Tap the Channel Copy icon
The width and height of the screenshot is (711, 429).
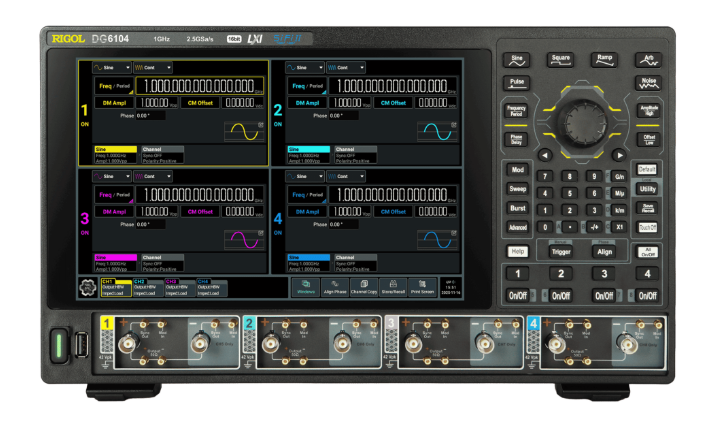[363, 286]
